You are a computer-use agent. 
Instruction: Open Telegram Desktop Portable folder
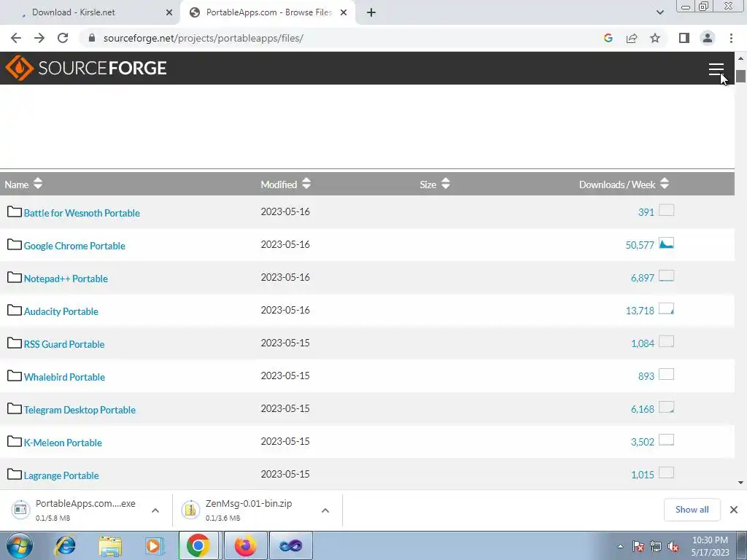pyautogui.click(x=80, y=410)
